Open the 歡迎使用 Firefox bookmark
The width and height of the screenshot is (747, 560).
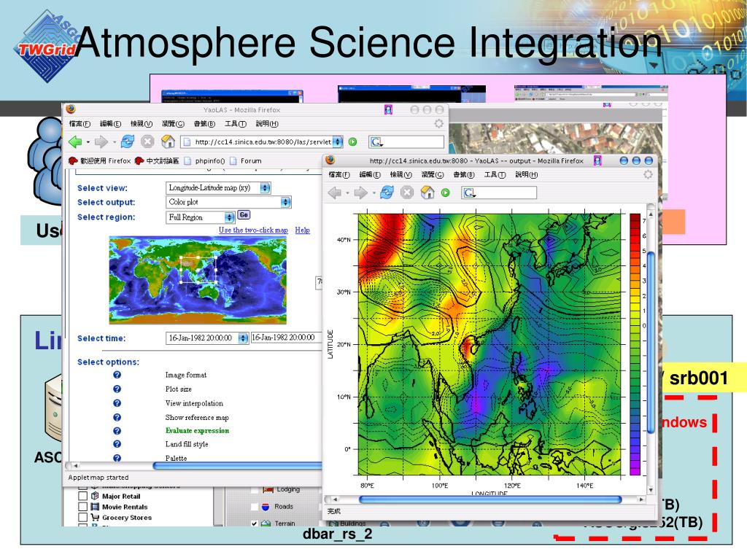coord(99,161)
